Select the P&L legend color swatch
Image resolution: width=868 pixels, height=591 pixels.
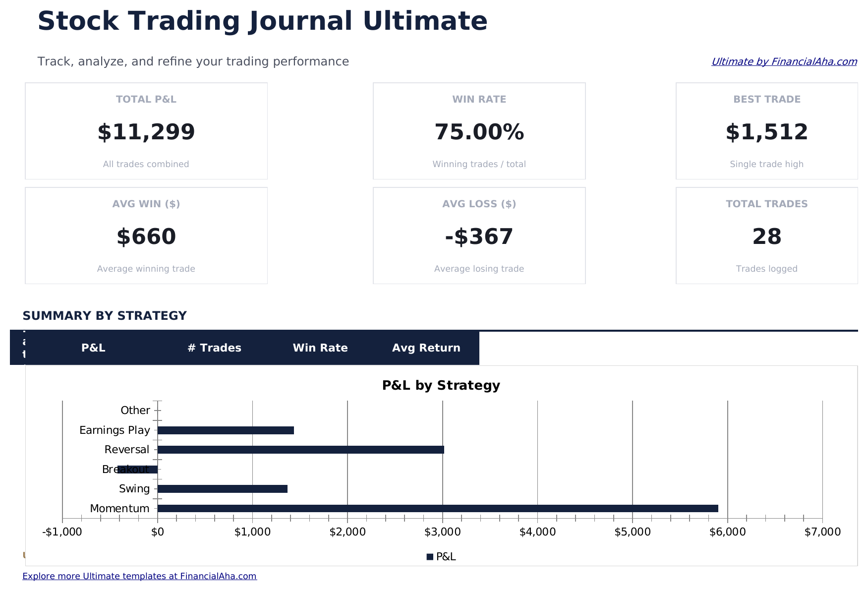(x=430, y=557)
